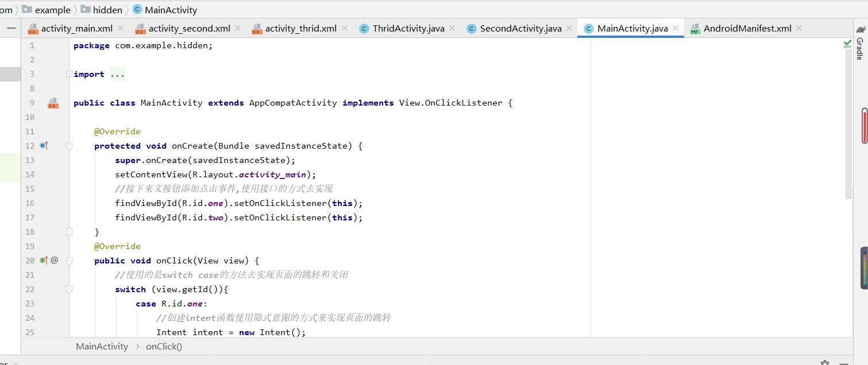This screenshot has height=365, width=868.
Task: Click MainActivity class in top navigation bar
Action: tap(165, 10)
